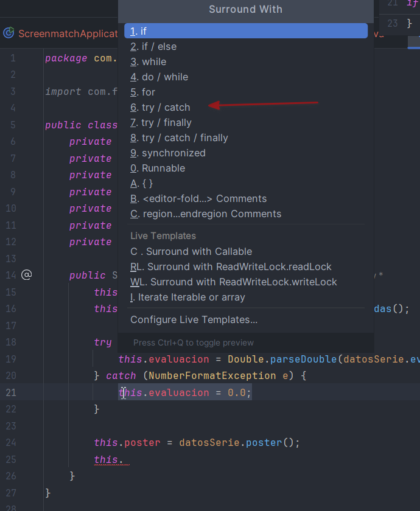The height and width of the screenshot is (511, 420).
Task: Select 'do / while' template
Action: pyautogui.click(x=246, y=77)
